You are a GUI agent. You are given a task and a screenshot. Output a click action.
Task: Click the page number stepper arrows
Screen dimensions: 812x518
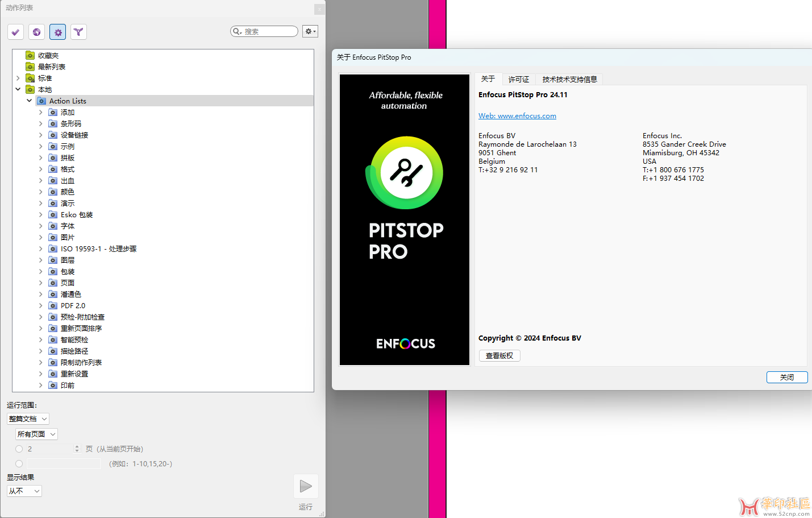77,449
